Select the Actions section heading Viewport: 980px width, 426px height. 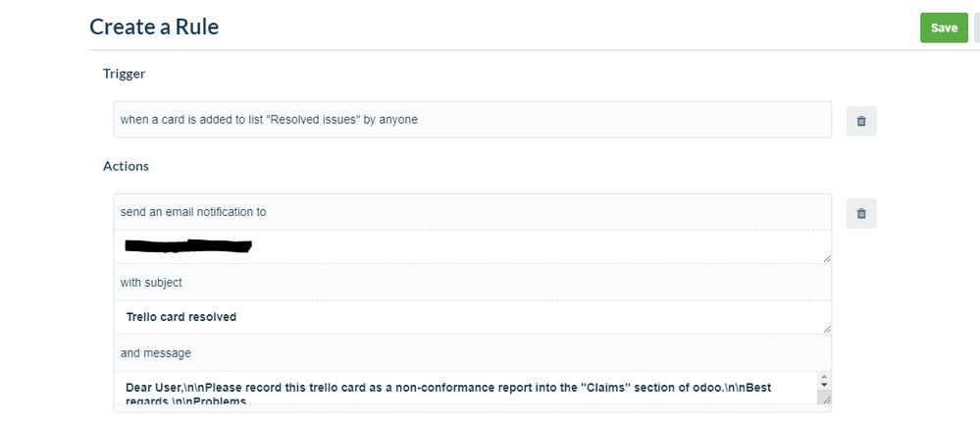point(126,167)
